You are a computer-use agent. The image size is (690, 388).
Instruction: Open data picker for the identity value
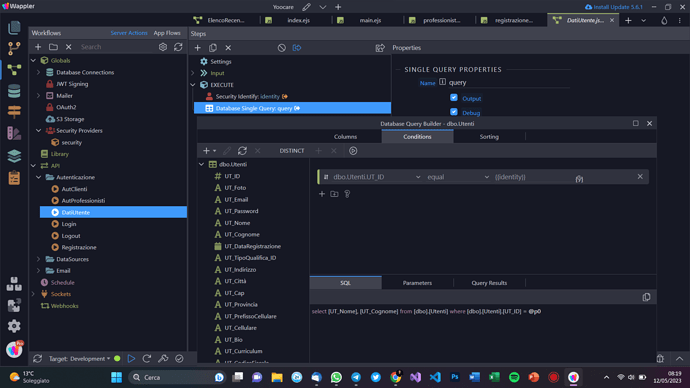pyautogui.click(x=579, y=178)
